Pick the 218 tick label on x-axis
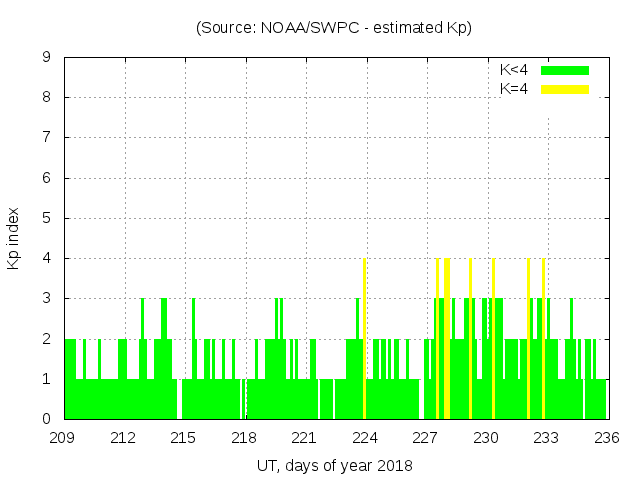The width and height of the screenshot is (640, 480). pyautogui.click(x=245, y=437)
